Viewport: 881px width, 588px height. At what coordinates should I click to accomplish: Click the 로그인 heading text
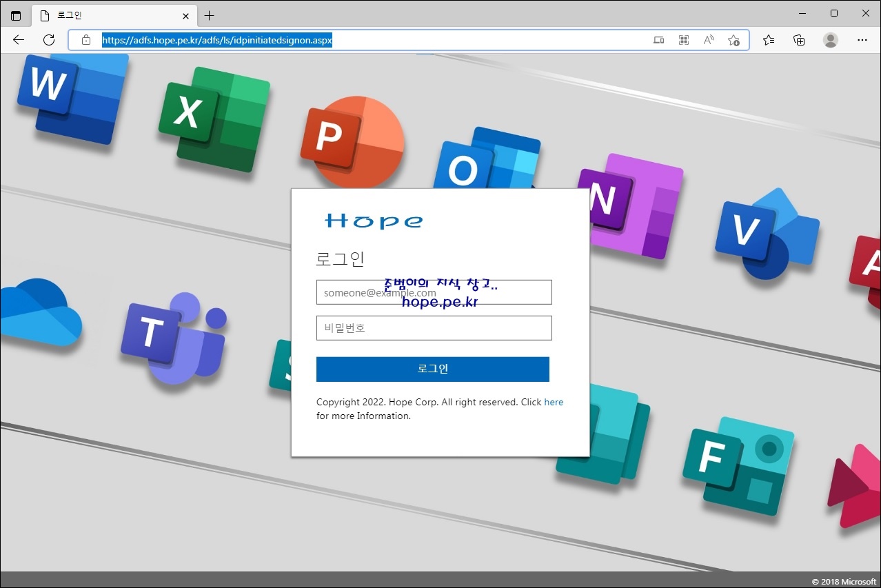click(340, 259)
